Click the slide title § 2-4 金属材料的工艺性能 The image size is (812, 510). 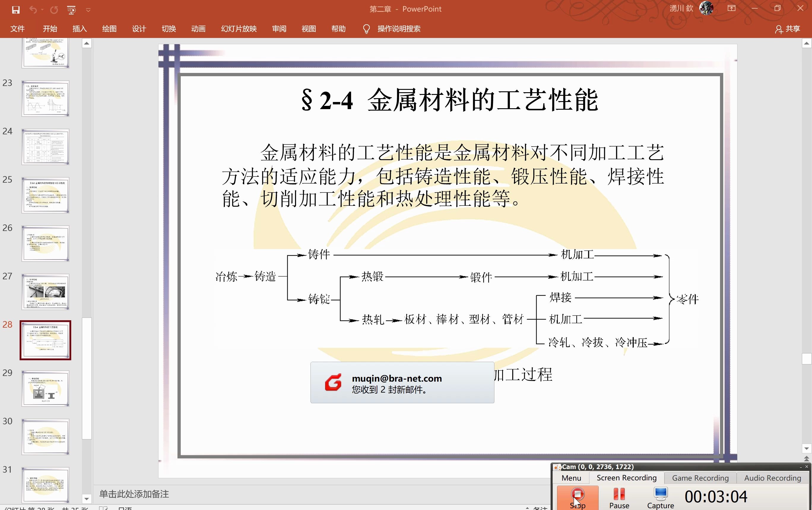click(450, 100)
